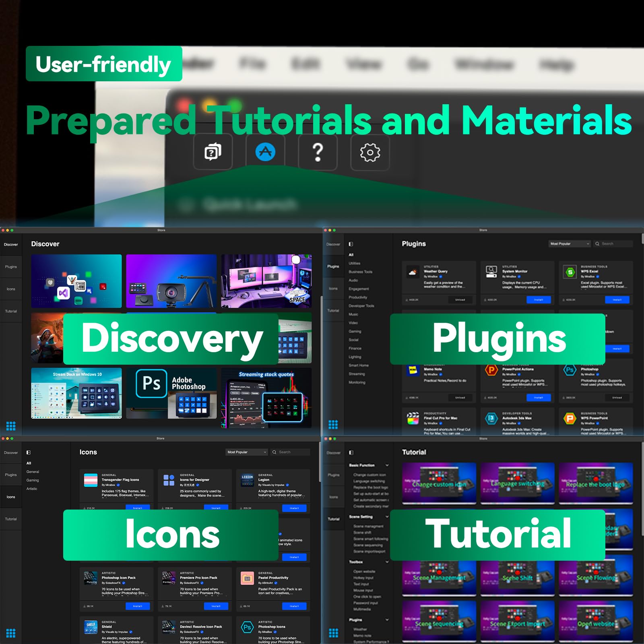Collapse the Toolbox section chevron
This screenshot has width=644, height=644.
click(x=387, y=562)
